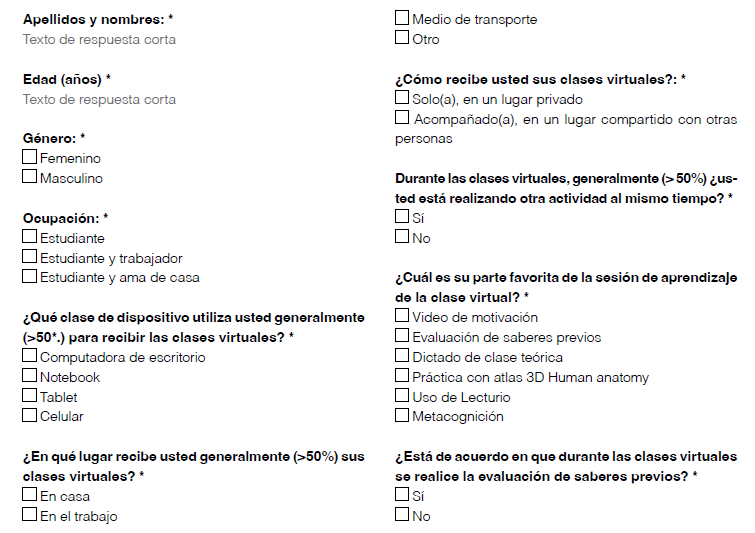Click the Edad (años) answer field
The width and height of the screenshot is (755, 533).
(100, 99)
